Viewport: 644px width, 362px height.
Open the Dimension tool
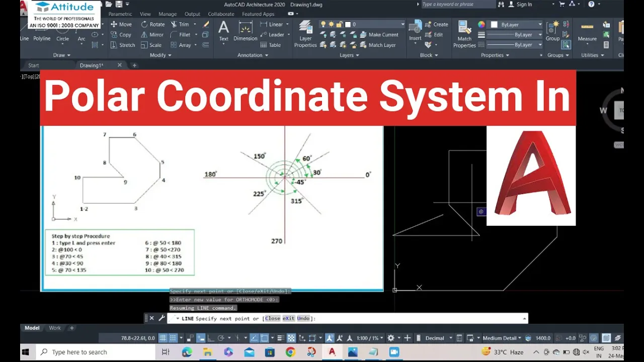click(245, 31)
